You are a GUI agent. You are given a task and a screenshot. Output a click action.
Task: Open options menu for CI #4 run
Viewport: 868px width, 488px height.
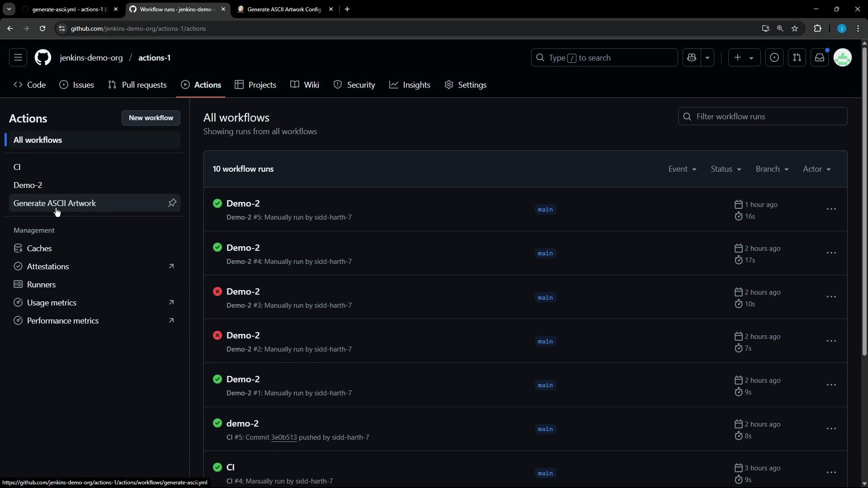(x=831, y=473)
